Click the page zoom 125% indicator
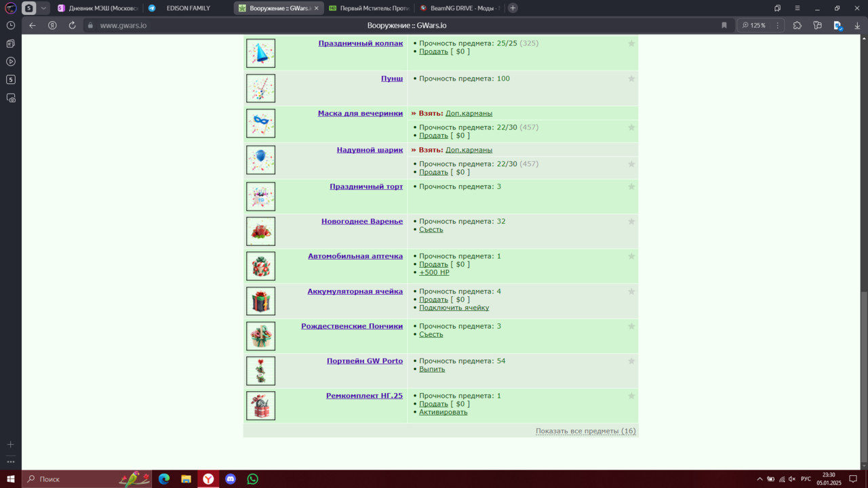Image resolution: width=868 pixels, height=488 pixels. pyautogui.click(x=753, y=25)
